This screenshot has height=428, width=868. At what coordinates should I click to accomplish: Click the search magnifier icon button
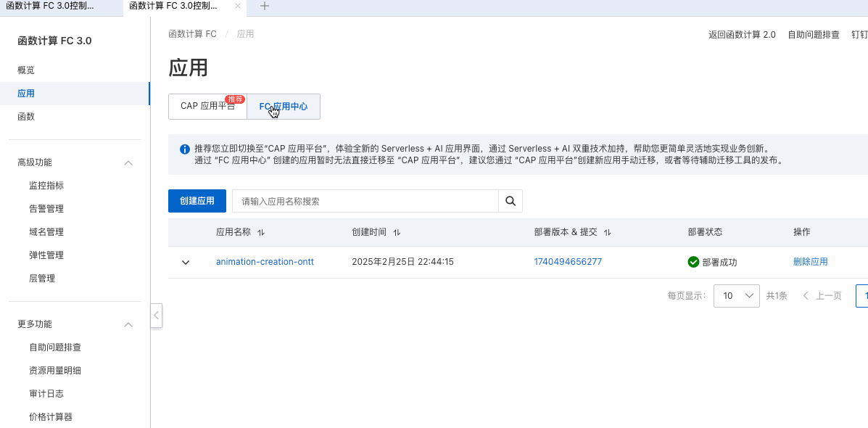tap(511, 201)
